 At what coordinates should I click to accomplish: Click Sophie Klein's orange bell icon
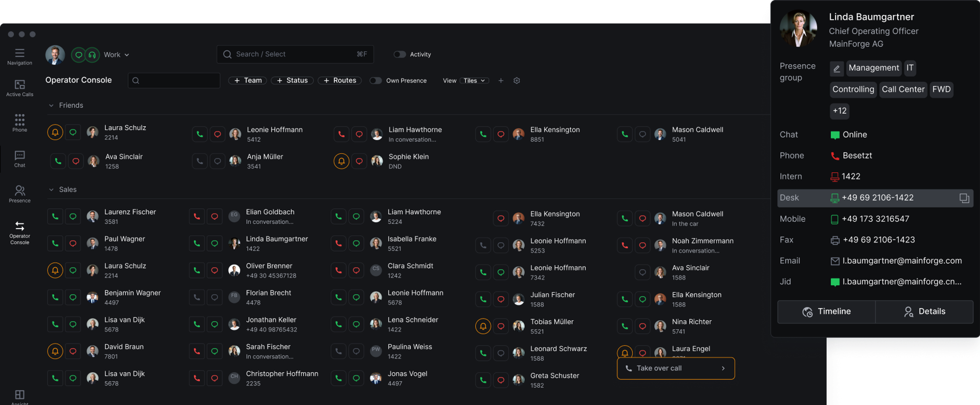click(x=341, y=161)
